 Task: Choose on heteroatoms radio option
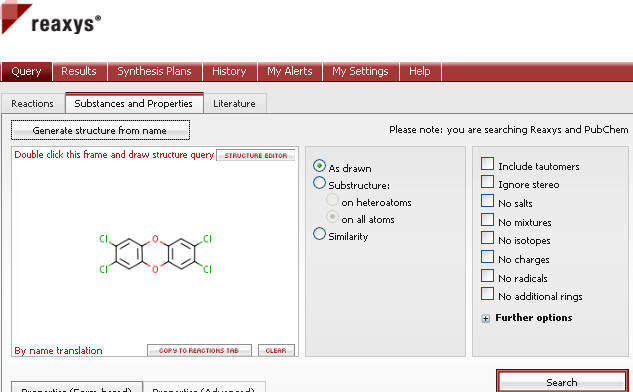pyautogui.click(x=332, y=200)
